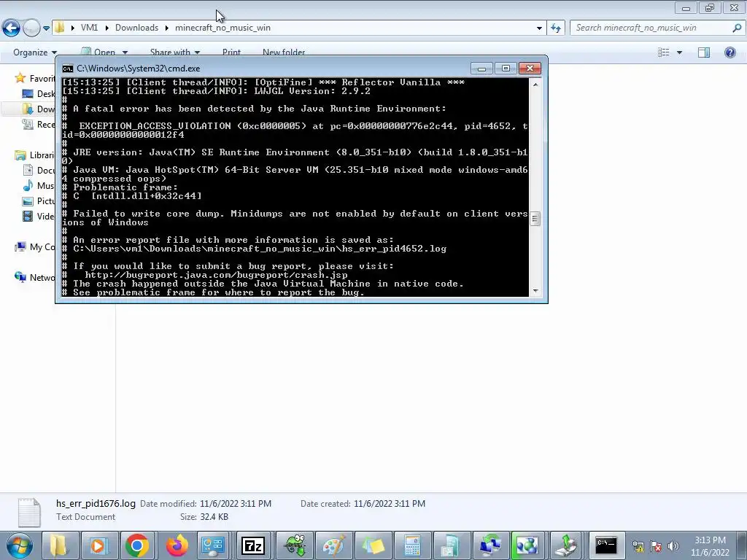Click the cmd.exe title bar icon

68,69
